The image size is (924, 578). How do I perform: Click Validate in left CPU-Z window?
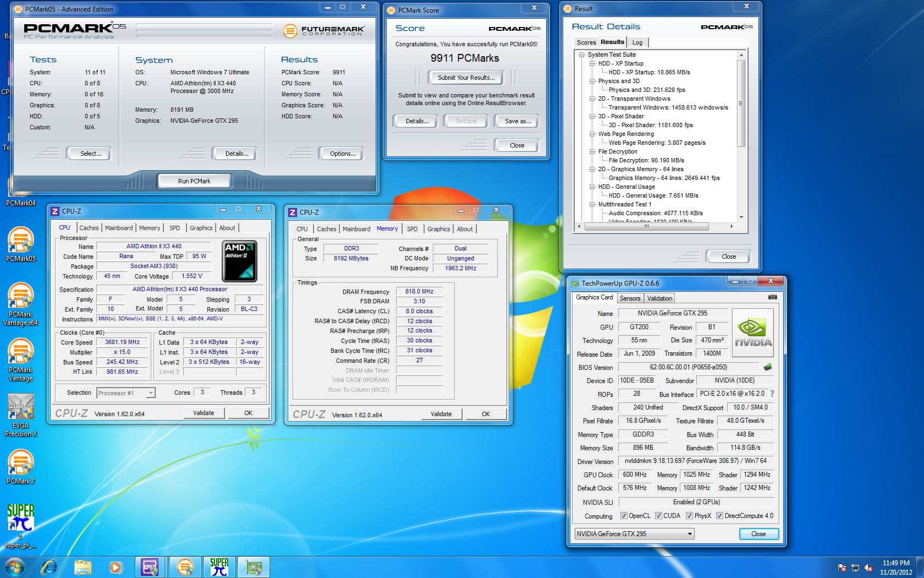pos(203,413)
